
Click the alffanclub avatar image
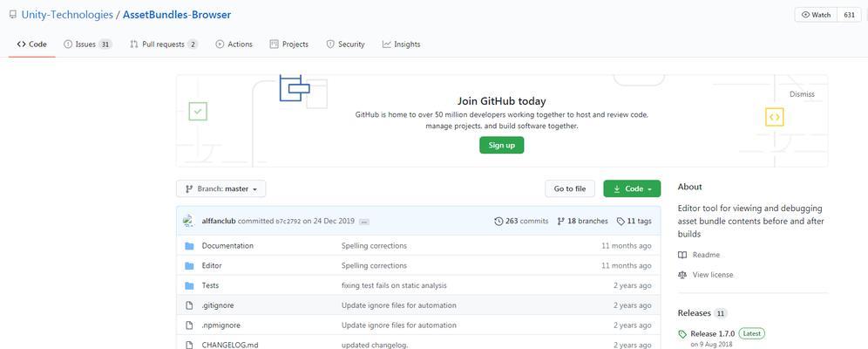[x=188, y=221]
